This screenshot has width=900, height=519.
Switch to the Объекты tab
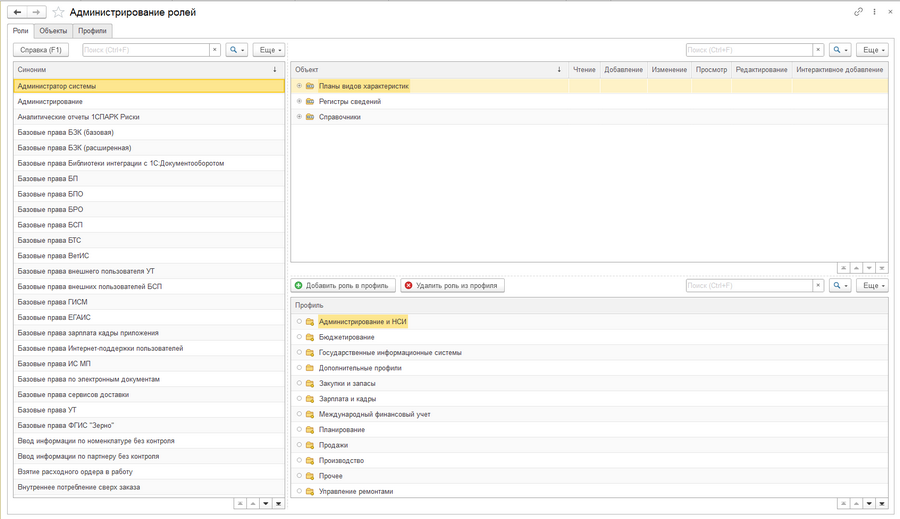(x=53, y=31)
